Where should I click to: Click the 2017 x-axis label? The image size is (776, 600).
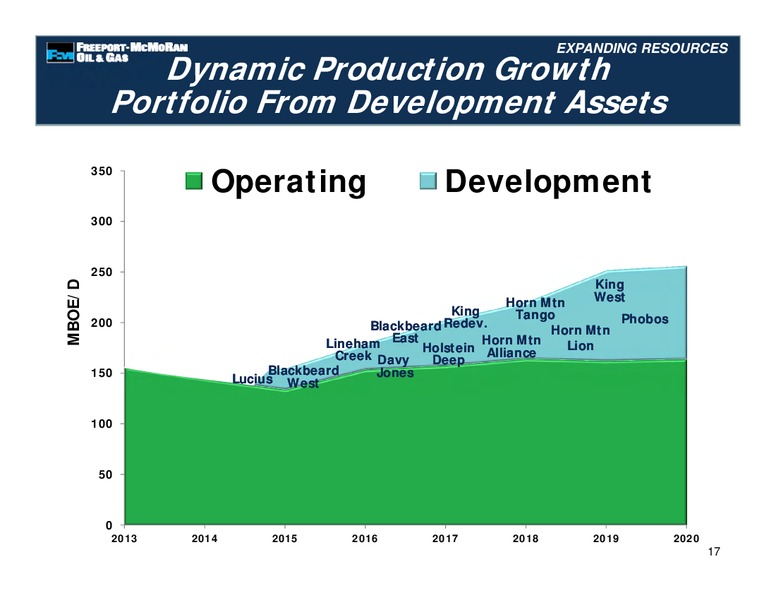[x=445, y=539]
